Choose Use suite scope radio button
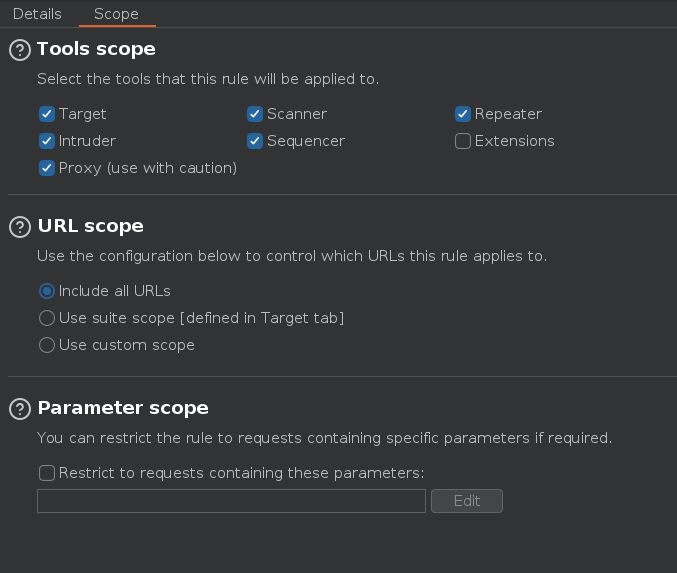Viewport: 677px width, 573px height. point(46,318)
